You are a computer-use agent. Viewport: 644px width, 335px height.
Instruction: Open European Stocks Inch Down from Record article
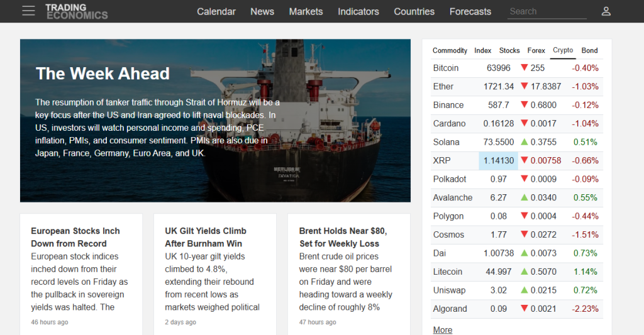(75, 238)
